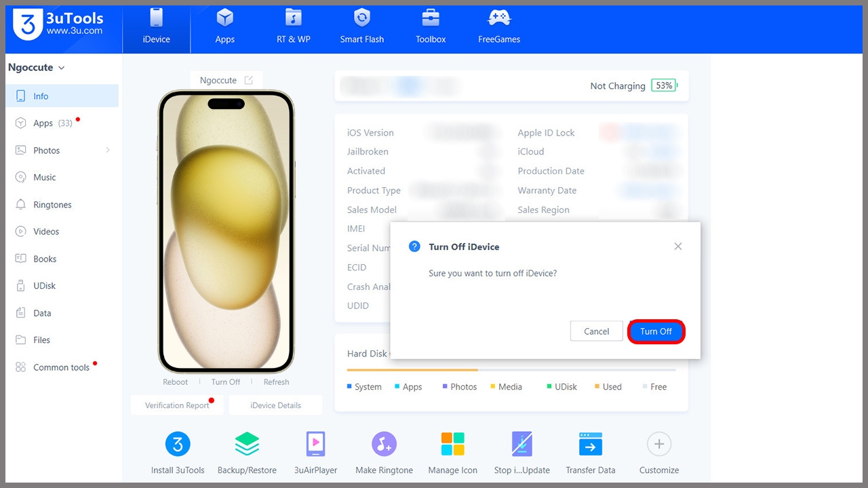Open the iDevice tab
Viewport: 868px width, 488px height.
[157, 27]
